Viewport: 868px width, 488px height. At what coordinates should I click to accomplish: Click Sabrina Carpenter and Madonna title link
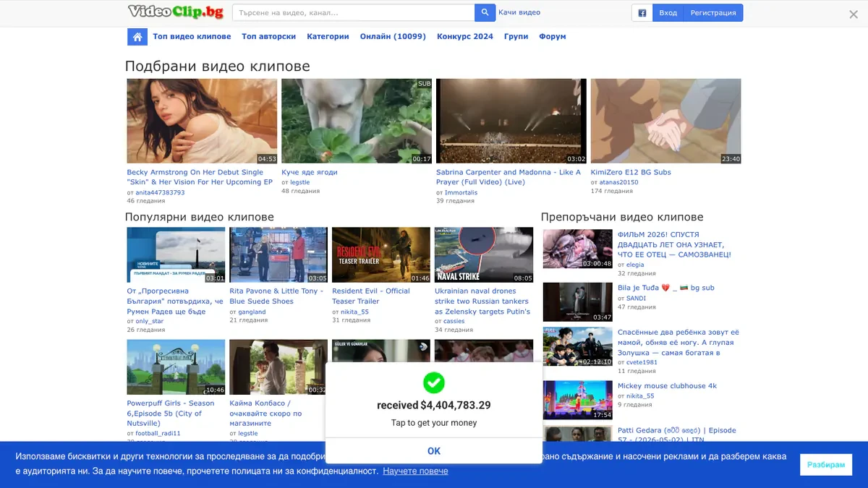509,177
